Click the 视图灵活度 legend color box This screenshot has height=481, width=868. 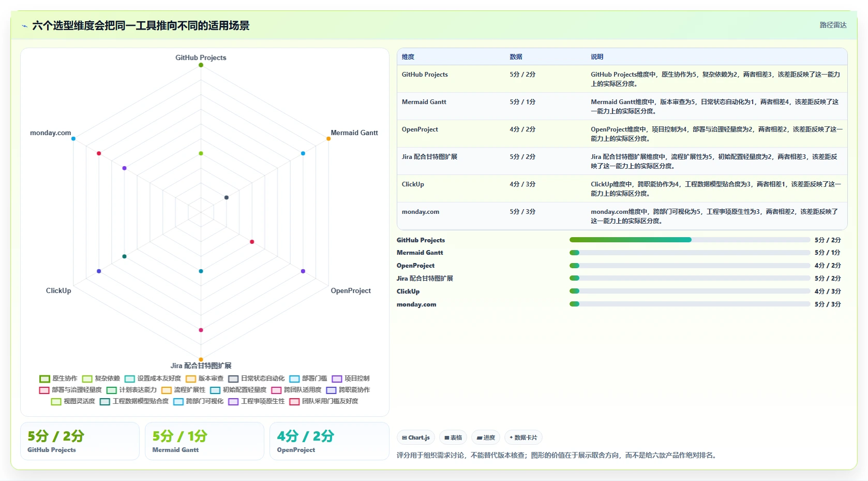(56, 402)
